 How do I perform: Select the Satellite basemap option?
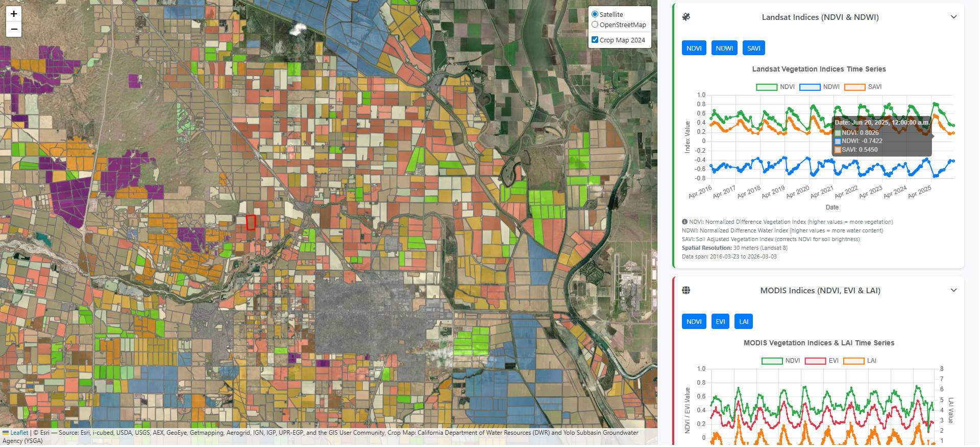(595, 14)
